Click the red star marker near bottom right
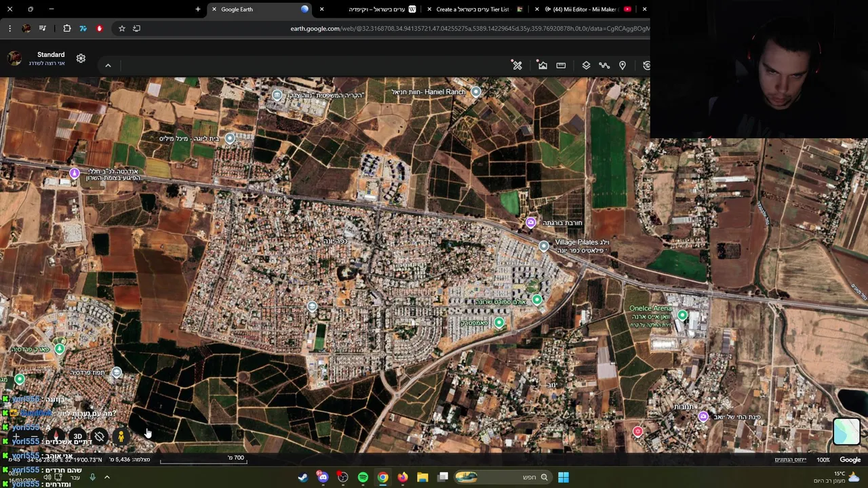This screenshot has width=868, height=488. 637,431
